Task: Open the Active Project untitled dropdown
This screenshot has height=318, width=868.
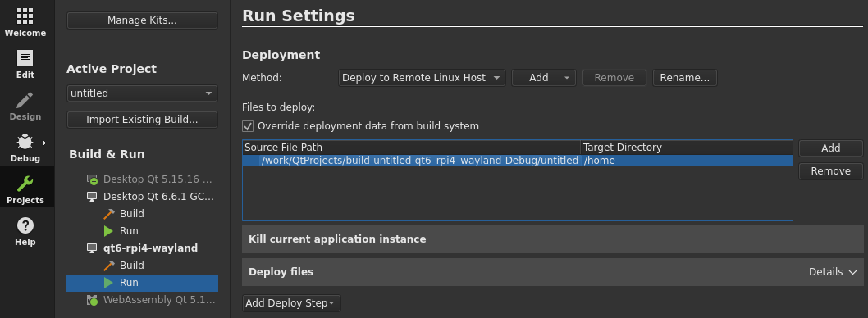Action: click(142, 93)
